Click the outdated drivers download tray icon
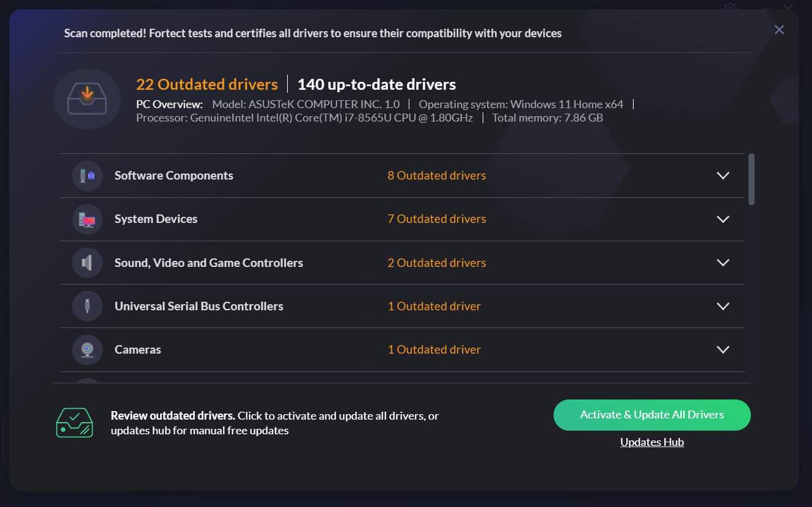 pos(87,99)
